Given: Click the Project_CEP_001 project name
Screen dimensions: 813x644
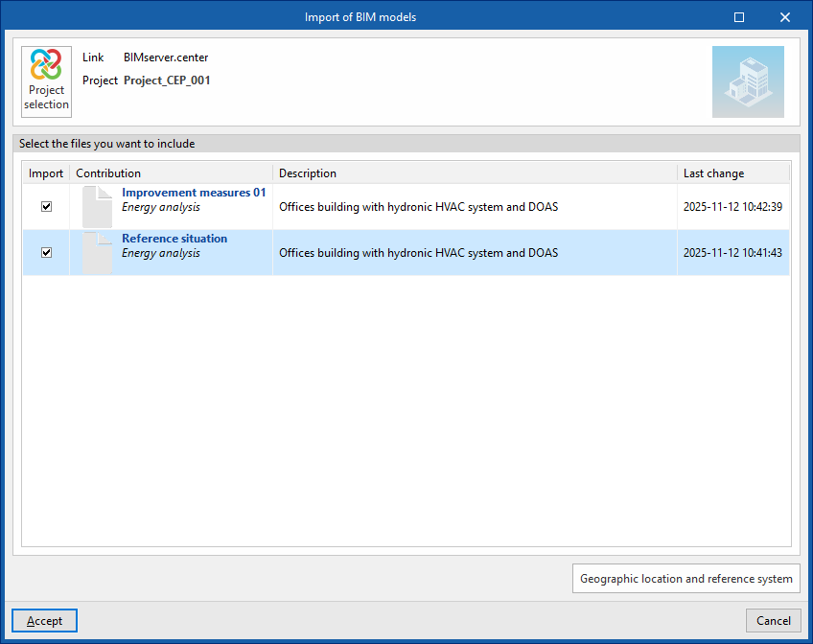Looking at the screenshot, I should [167, 80].
